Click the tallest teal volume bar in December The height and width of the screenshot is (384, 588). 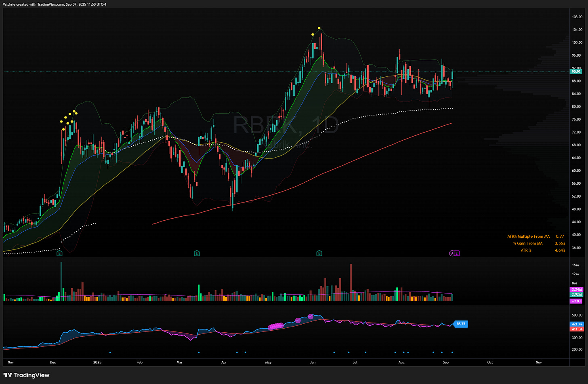pyautogui.click(x=61, y=281)
